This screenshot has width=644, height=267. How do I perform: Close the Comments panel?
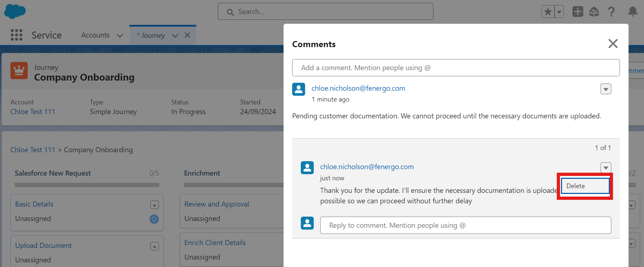pyautogui.click(x=613, y=44)
